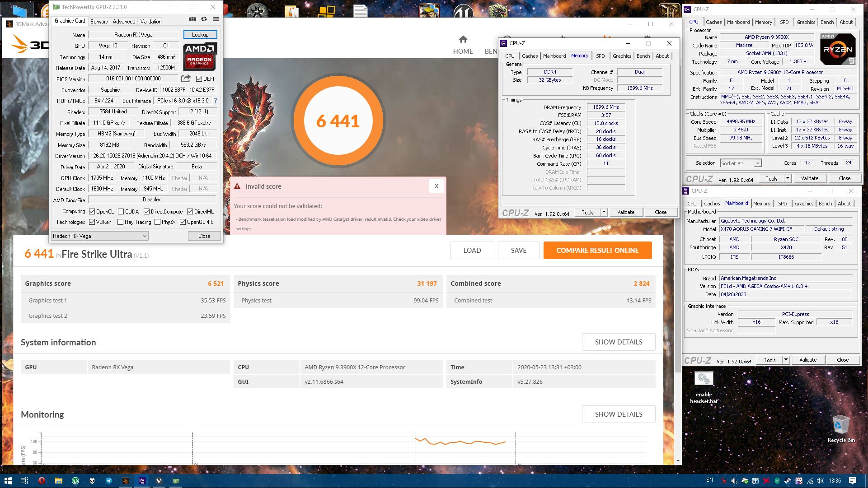This screenshot has height=488, width=868.
Task: Click the Windows Start button
Action: 8,481
